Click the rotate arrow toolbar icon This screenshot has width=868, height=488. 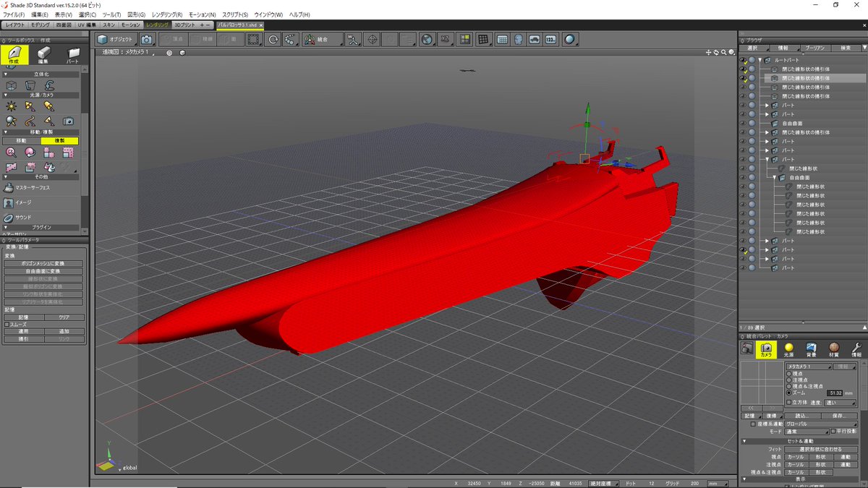coord(273,39)
